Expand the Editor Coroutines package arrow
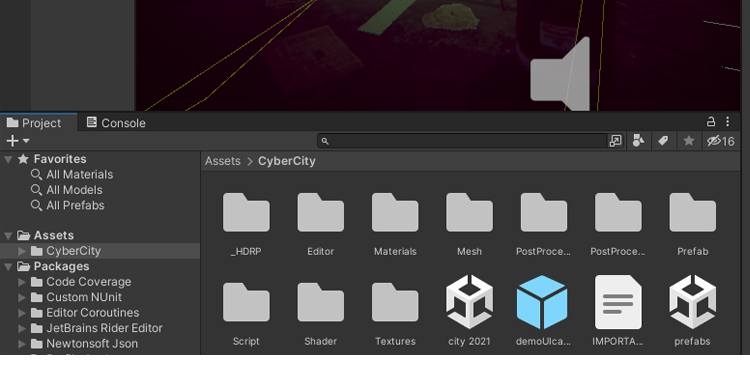 pos(22,313)
